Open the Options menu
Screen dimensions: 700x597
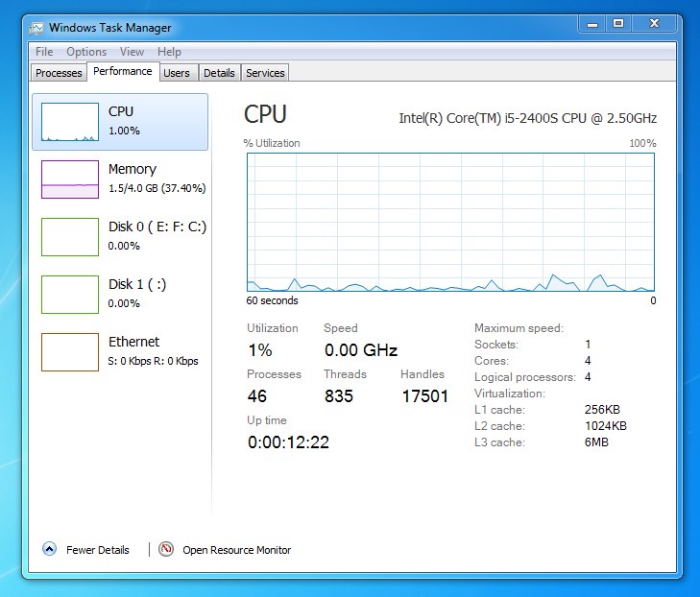coord(86,52)
